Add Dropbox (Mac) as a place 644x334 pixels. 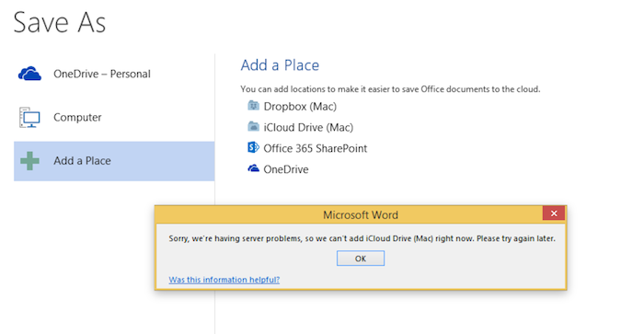point(300,107)
